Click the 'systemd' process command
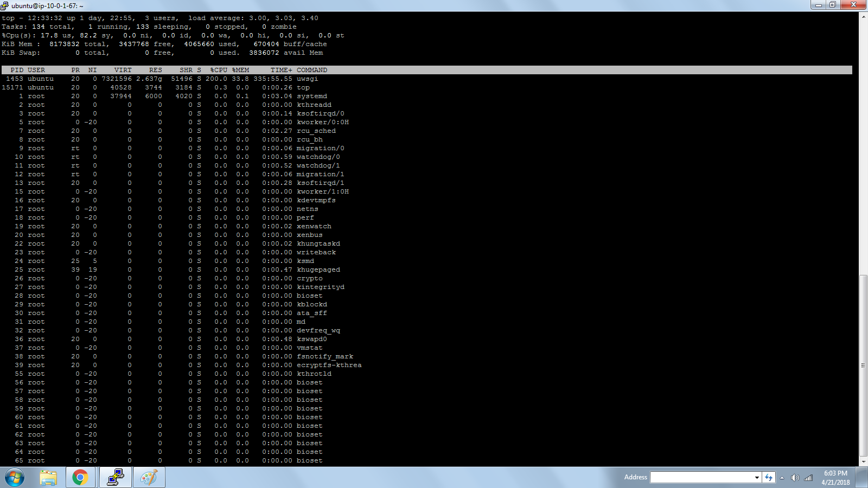Viewport: 868px width, 488px height. [312, 96]
